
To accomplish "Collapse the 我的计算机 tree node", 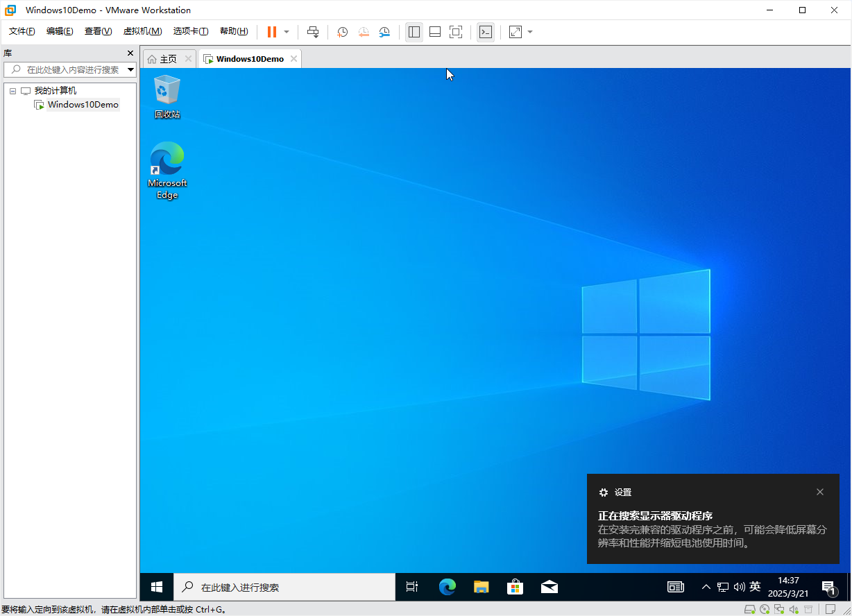I will pos(12,91).
